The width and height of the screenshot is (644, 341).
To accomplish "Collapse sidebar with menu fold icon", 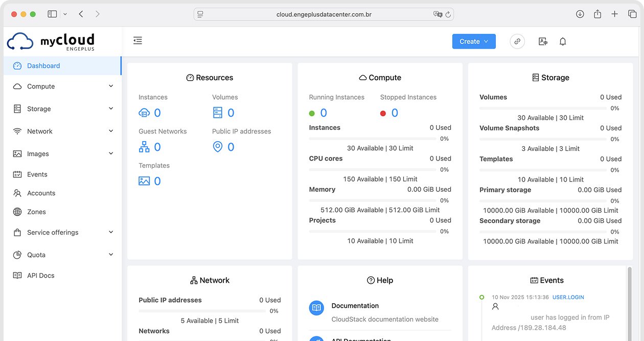I will [137, 40].
